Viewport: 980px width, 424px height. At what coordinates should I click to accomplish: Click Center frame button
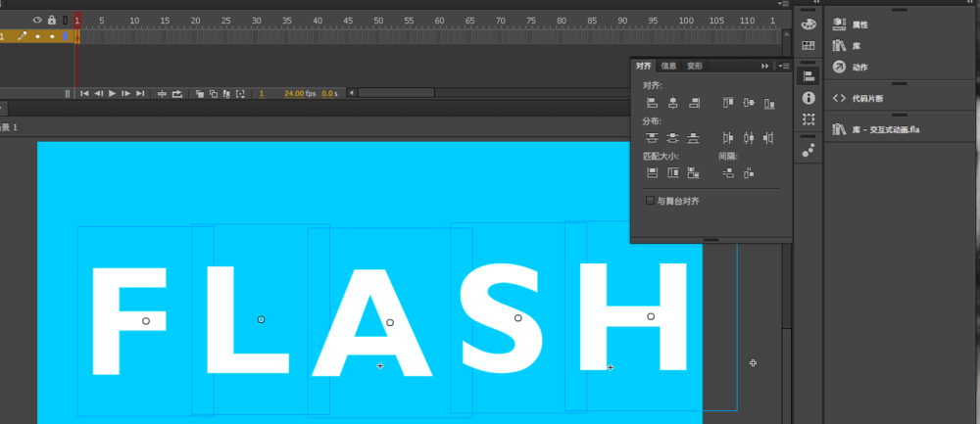point(162,94)
